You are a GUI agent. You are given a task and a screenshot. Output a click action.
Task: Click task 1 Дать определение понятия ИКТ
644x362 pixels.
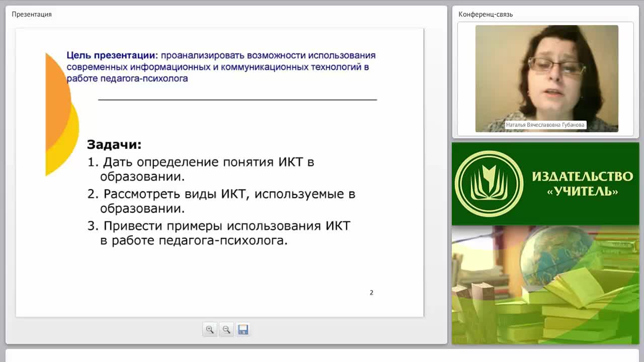coord(201,169)
